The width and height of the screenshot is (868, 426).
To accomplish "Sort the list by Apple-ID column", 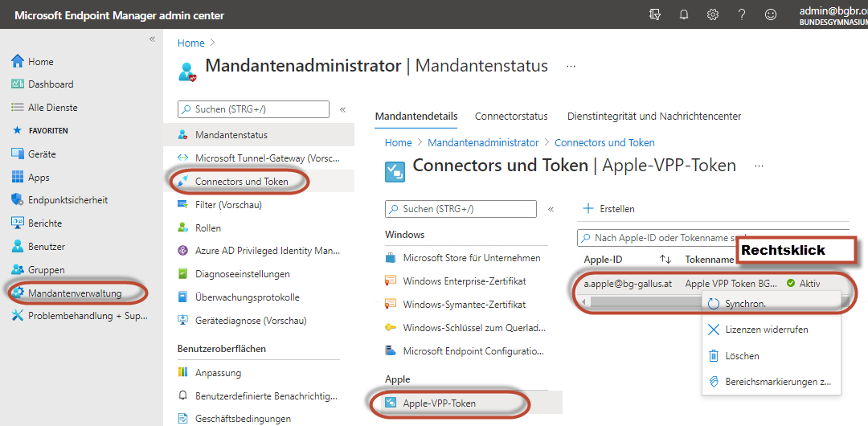I will [x=665, y=260].
